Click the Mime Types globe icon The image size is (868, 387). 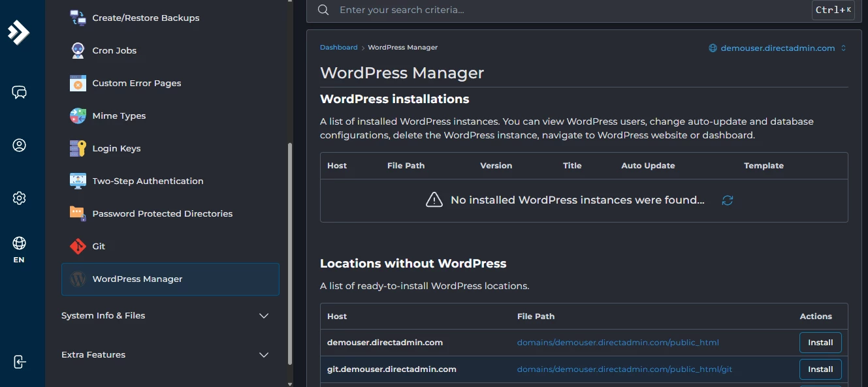click(77, 116)
